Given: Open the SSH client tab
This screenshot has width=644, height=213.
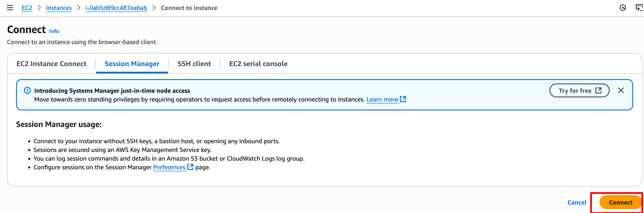Looking at the screenshot, I should coord(194,64).
